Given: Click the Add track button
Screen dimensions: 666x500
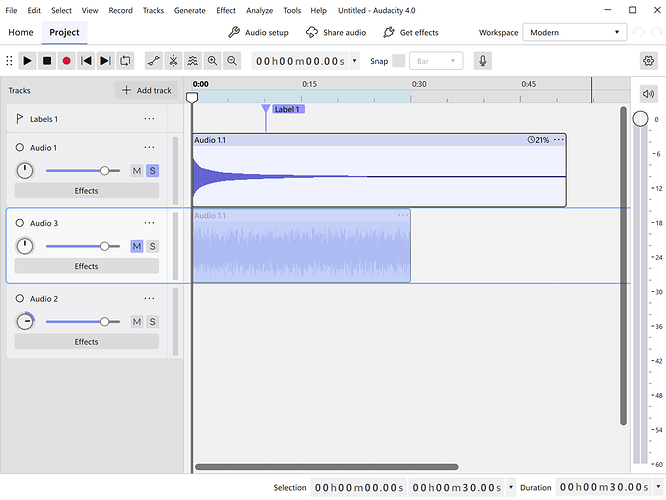Looking at the screenshot, I should coord(146,90).
